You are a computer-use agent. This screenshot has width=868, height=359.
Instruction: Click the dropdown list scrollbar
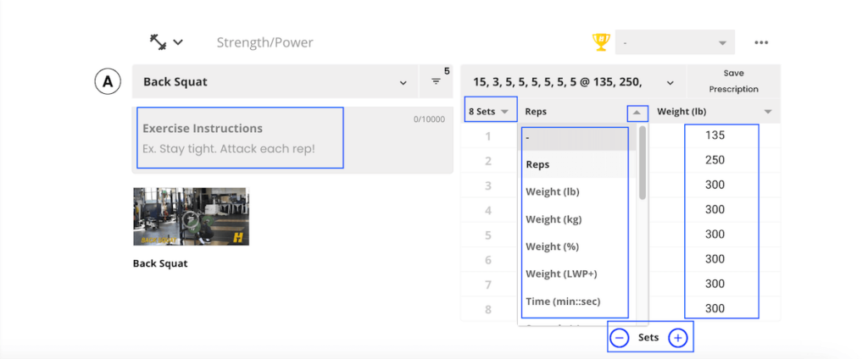coord(643,163)
